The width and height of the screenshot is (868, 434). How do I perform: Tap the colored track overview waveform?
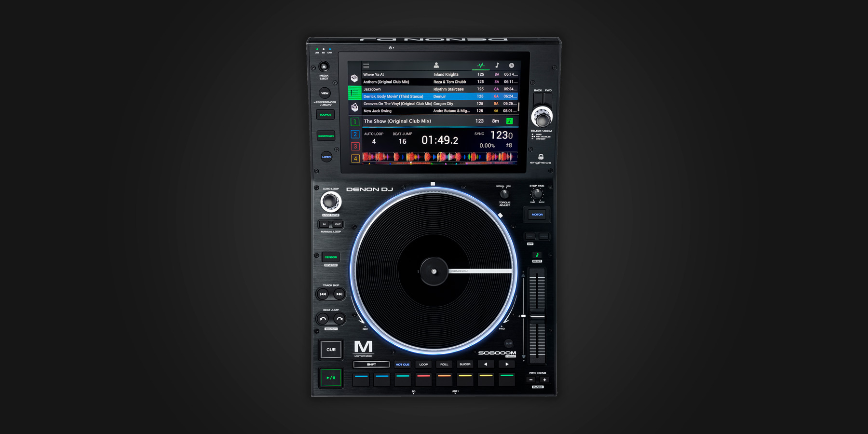(440, 157)
